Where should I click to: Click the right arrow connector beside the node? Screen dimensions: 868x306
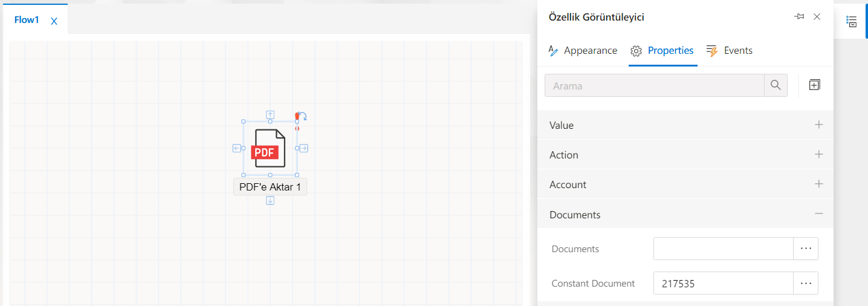click(x=304, y=148)
